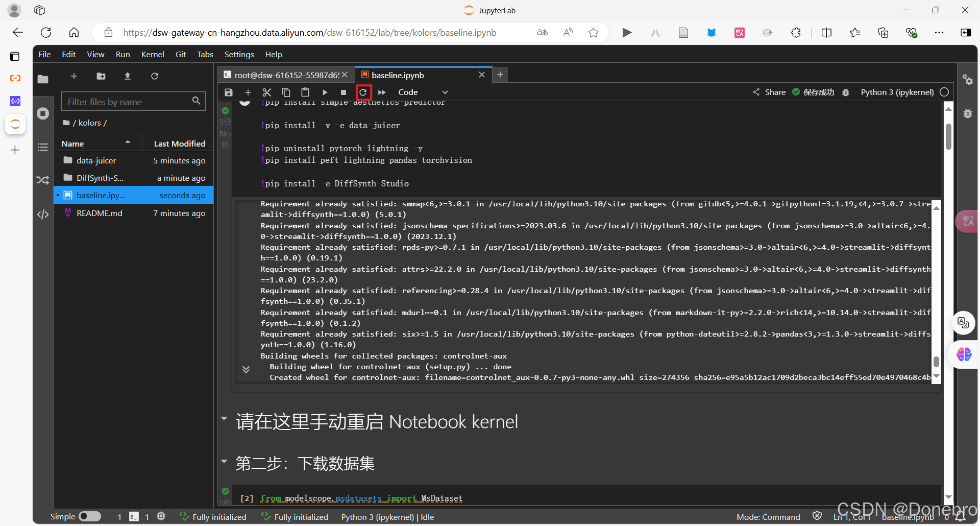This screenshot has height=526, width=980.
Task: Click the Share button
Action: [770, 92]
